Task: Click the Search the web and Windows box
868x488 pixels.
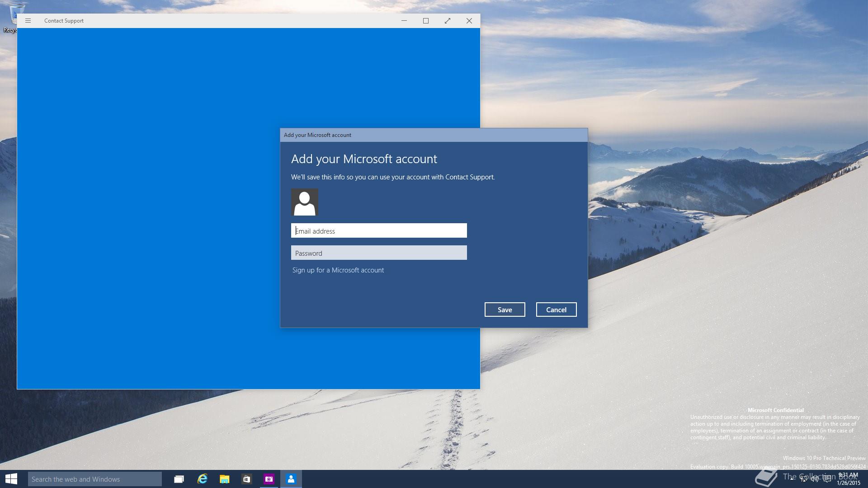Action: [x=95, y=479]
